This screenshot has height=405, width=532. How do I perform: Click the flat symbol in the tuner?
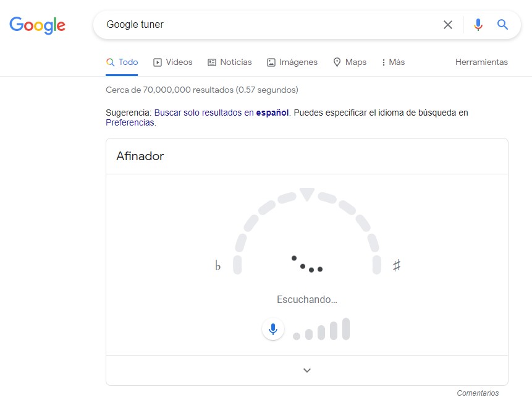pos(217,265)
